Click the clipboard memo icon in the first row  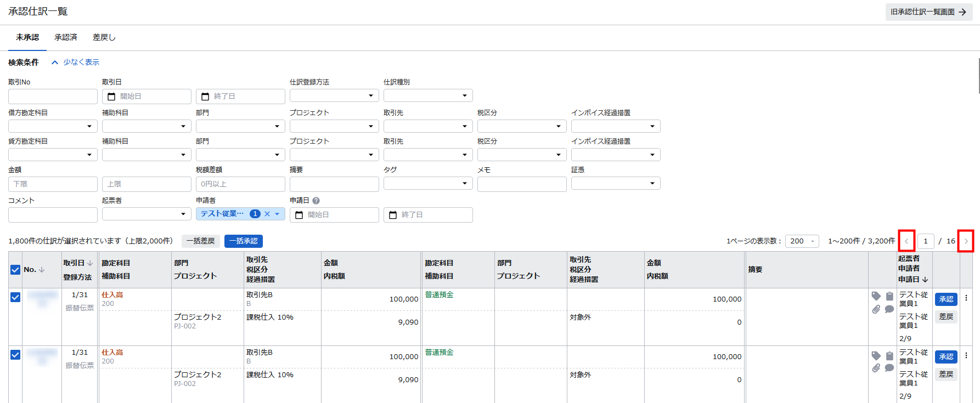[x=889, y=296]
